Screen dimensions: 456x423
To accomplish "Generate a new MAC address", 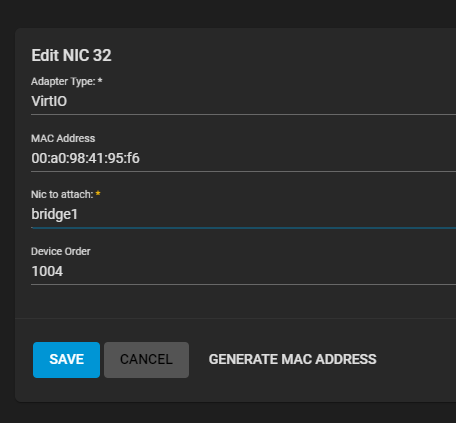I will click(x=292, y=359).
